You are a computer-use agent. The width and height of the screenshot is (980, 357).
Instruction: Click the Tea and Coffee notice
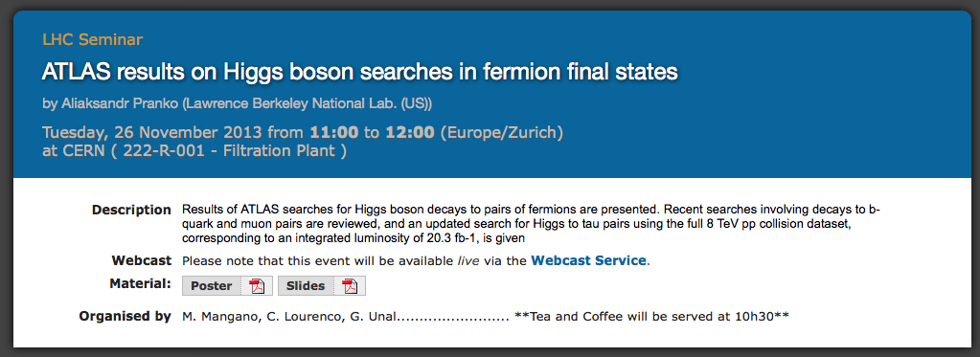651,317
